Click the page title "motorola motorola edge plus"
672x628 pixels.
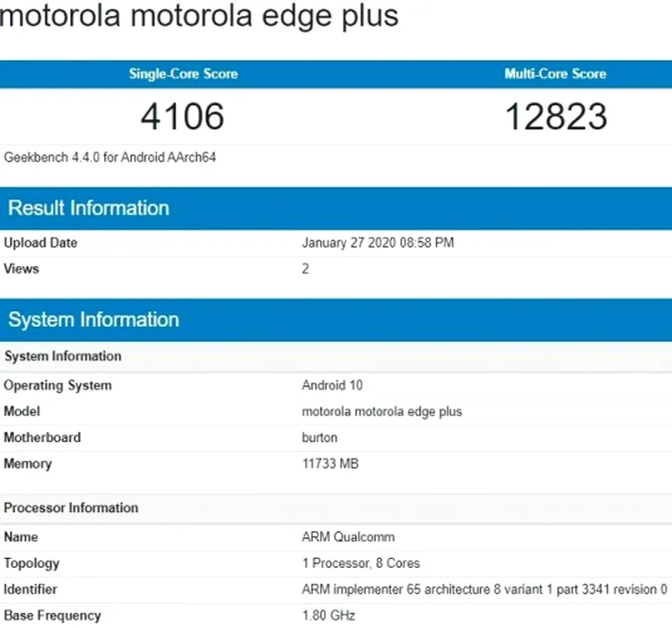pos(199,17)
